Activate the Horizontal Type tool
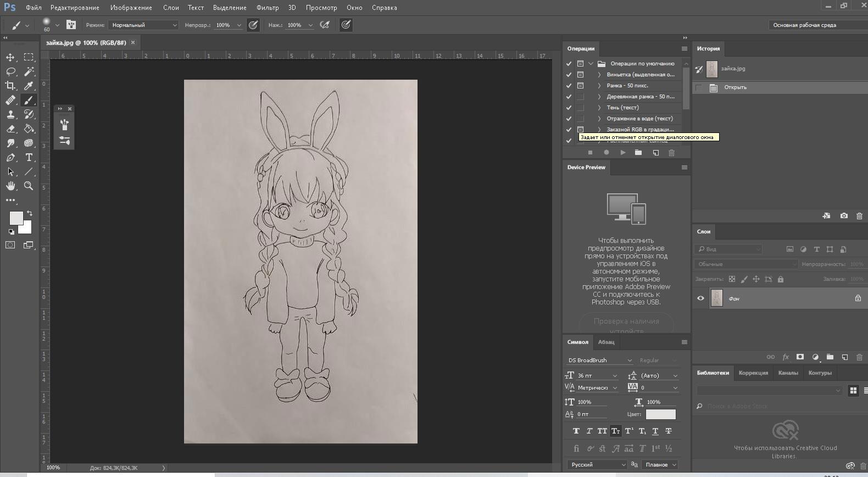The height and width of the screenshot is (477, 868). (29, 157)
